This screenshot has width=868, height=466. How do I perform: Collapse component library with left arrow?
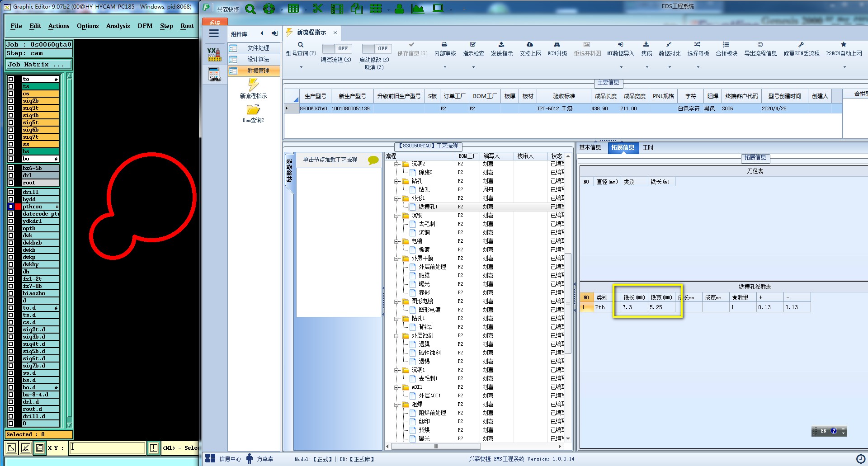262,33
